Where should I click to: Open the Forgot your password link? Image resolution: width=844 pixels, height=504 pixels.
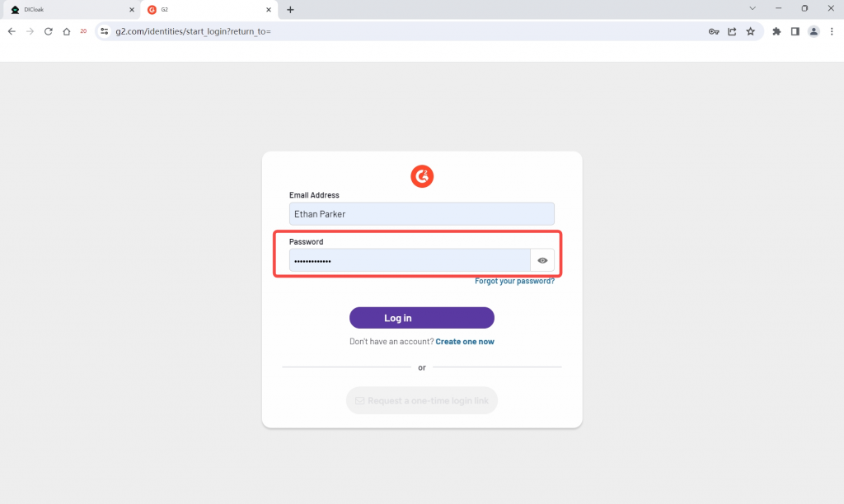[514, 281]
